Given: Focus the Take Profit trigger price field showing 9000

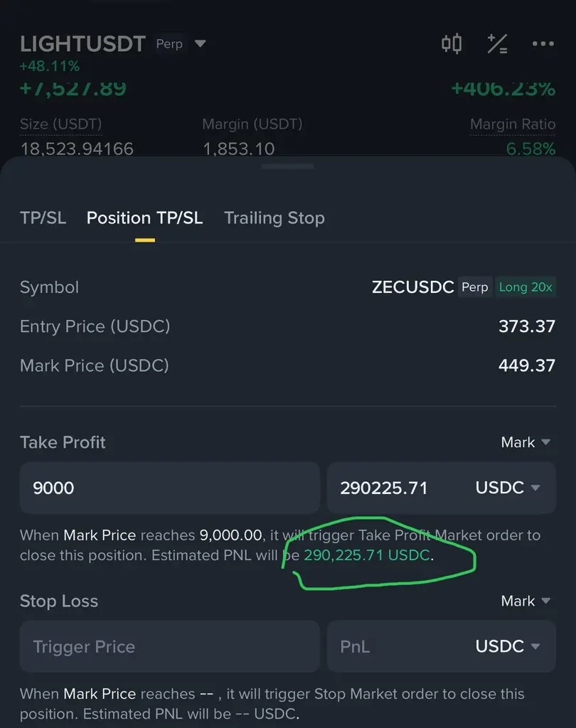Looking at the screenshot, I should [x=169, y=488].
